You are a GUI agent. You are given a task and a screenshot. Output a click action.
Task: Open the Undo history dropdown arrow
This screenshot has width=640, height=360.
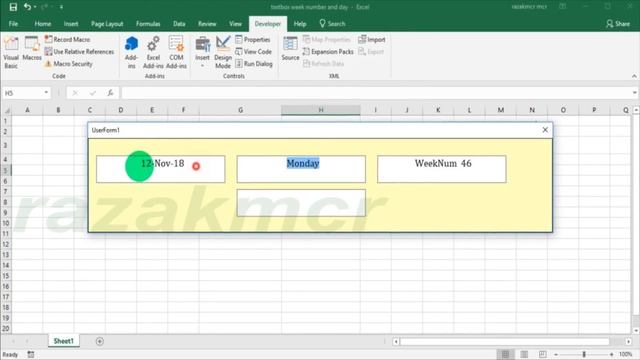[x=35, y=7]
